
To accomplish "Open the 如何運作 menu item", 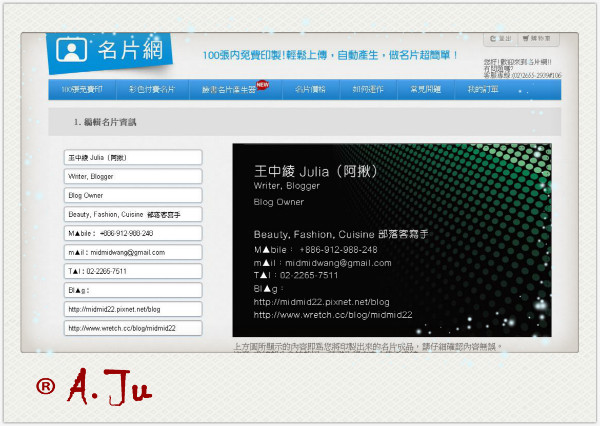I will click(368, 90).
